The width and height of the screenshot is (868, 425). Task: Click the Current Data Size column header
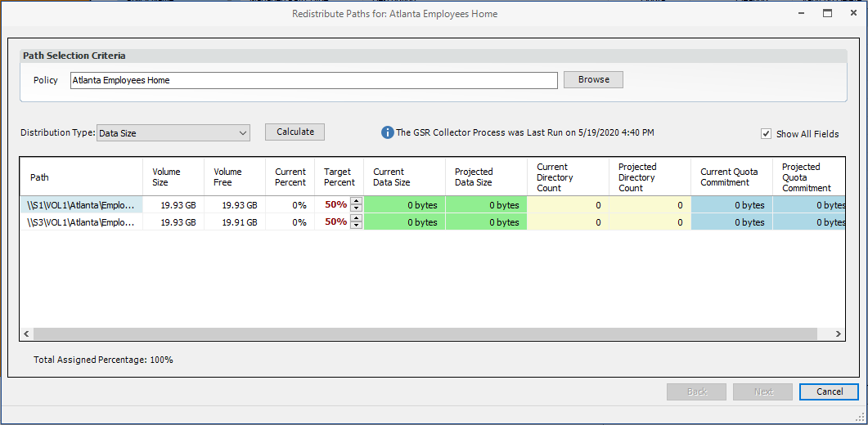pyautogui.click(x=404, y=177)
